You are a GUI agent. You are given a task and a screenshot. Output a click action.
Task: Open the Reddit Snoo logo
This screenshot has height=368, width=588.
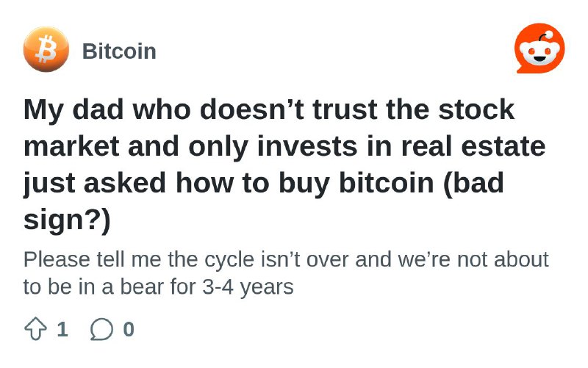[539, 48]
